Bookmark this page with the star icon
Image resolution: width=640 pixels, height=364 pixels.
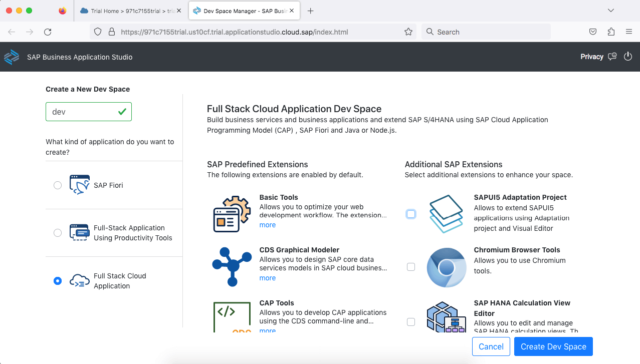[408, 32]
